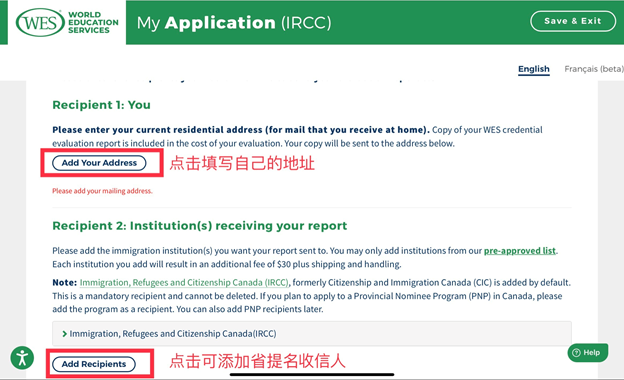Click Save & Exit

573,21
